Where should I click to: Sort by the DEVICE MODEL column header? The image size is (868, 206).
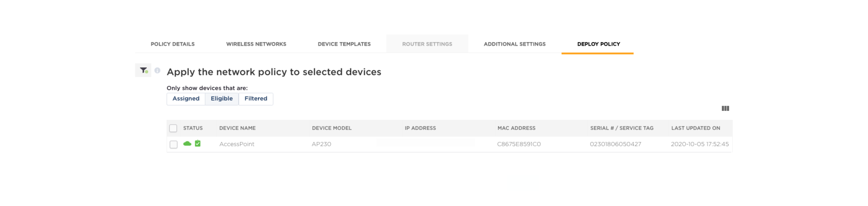(332, 128)
